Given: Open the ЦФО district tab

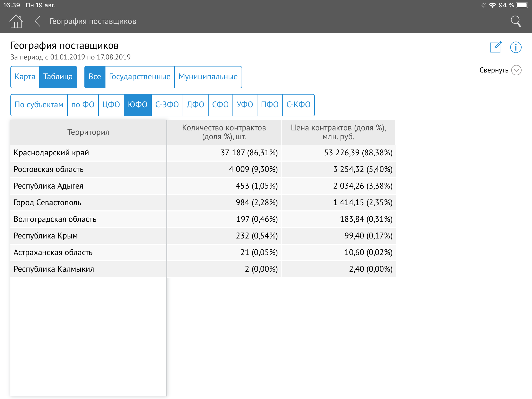Looking at the screenshot, I should click(111, 105).
